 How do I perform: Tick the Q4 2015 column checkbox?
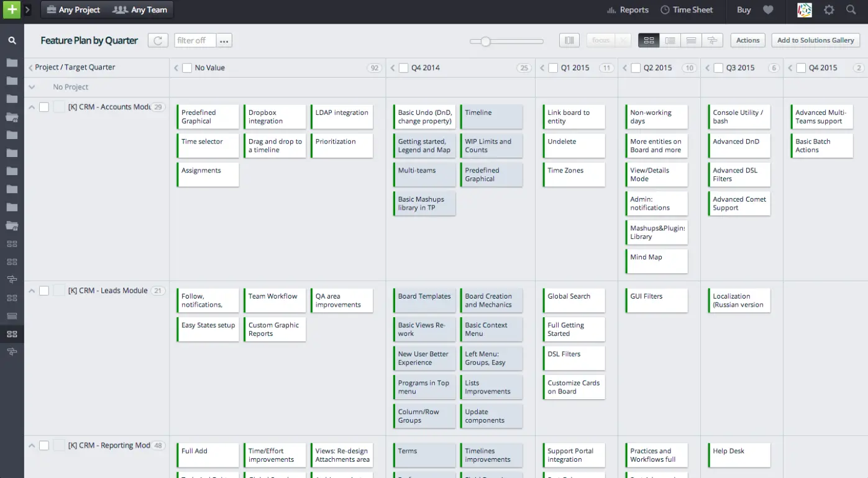801,68
